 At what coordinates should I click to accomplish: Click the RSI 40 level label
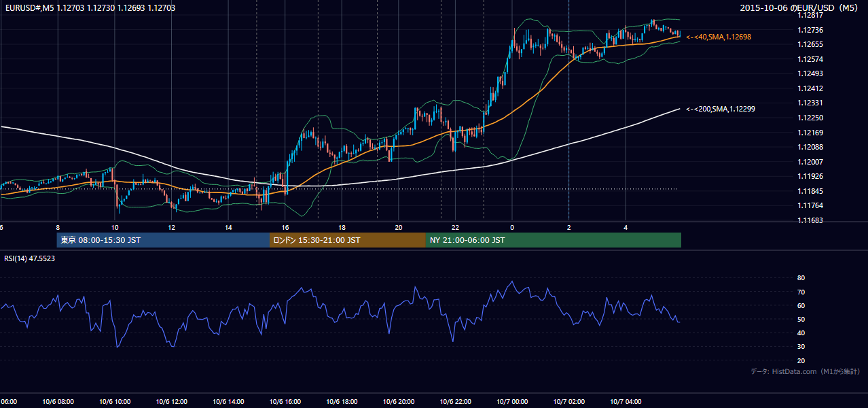(x=801, y=333)
